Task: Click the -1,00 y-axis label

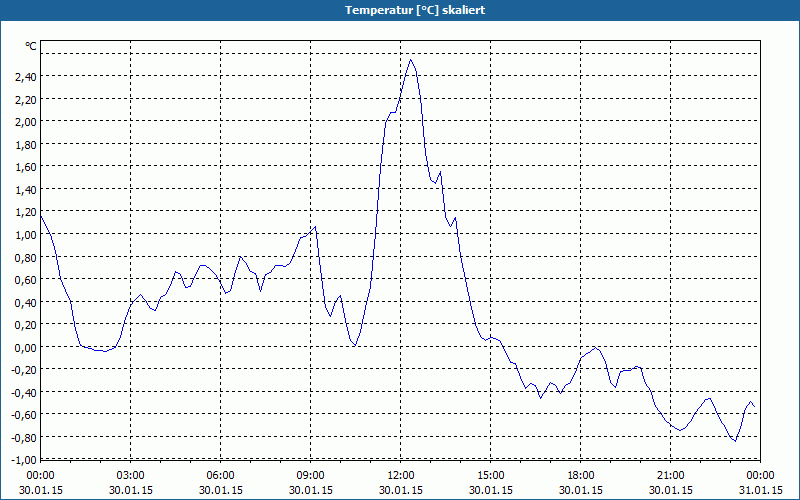Action: (24, 460)
